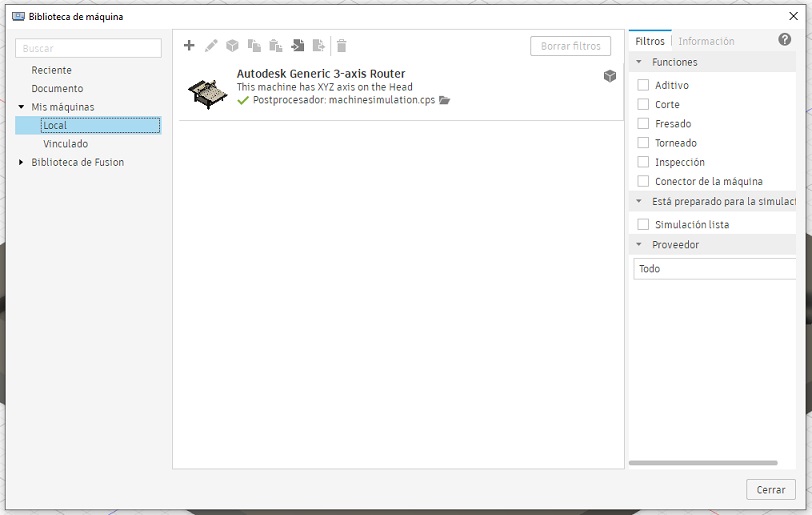The height and width of the screenshot is (515, 812).
Task: Select Documento in the tree
Action: pyautogui.click(x=57, y=89)
